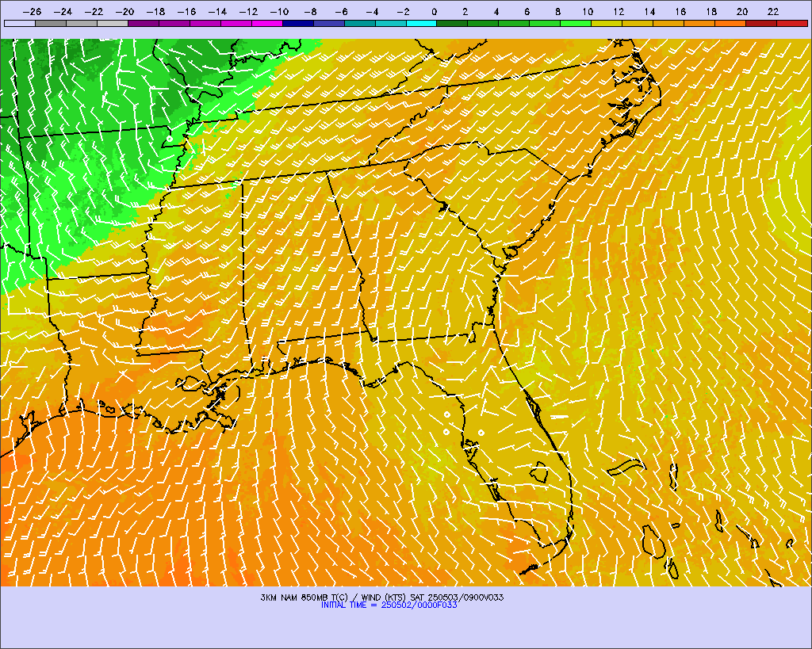Select the dark purple swatch between -20 and -18
The width and height of the screenshot is (812, 649).
coord(144,23)
